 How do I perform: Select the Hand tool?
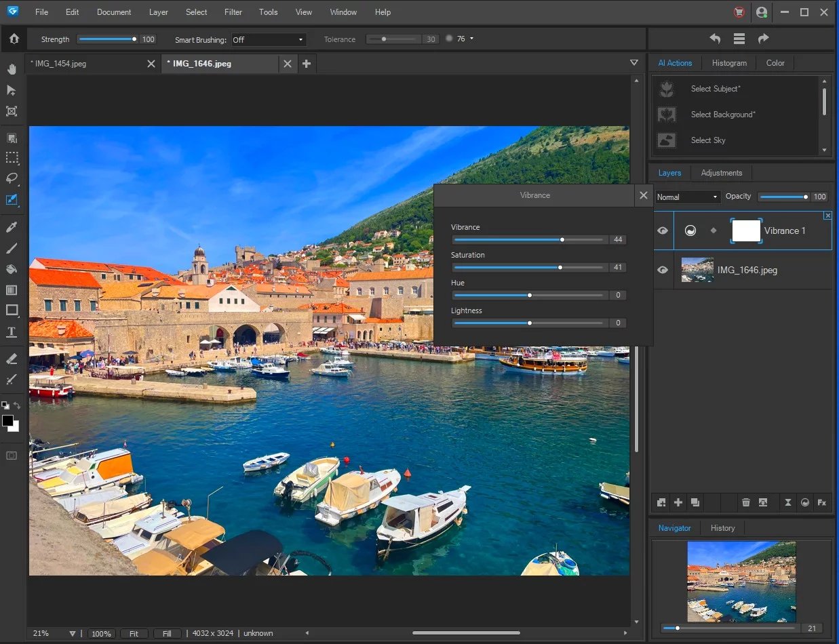click(12, 68)
